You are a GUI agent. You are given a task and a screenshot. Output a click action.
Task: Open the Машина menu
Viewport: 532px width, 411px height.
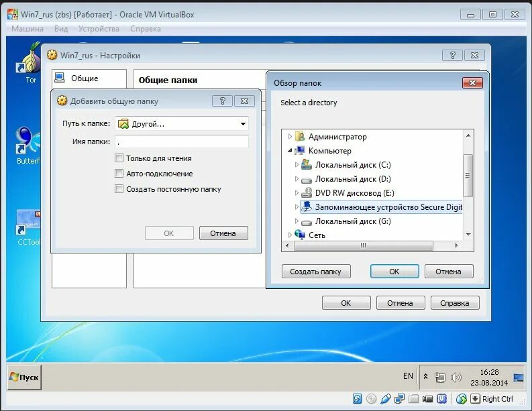(28, 29)
